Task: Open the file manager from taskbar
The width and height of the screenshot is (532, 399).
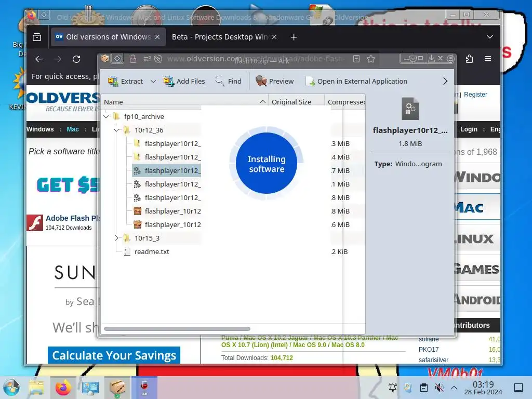Action: pyautogui.click(x=36, y=388)
